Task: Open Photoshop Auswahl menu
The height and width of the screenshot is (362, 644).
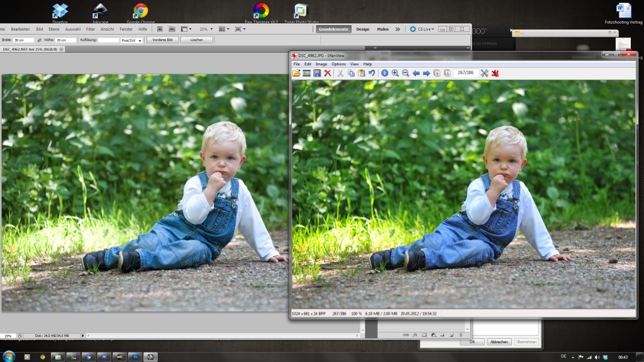Action: pos(73,29)
